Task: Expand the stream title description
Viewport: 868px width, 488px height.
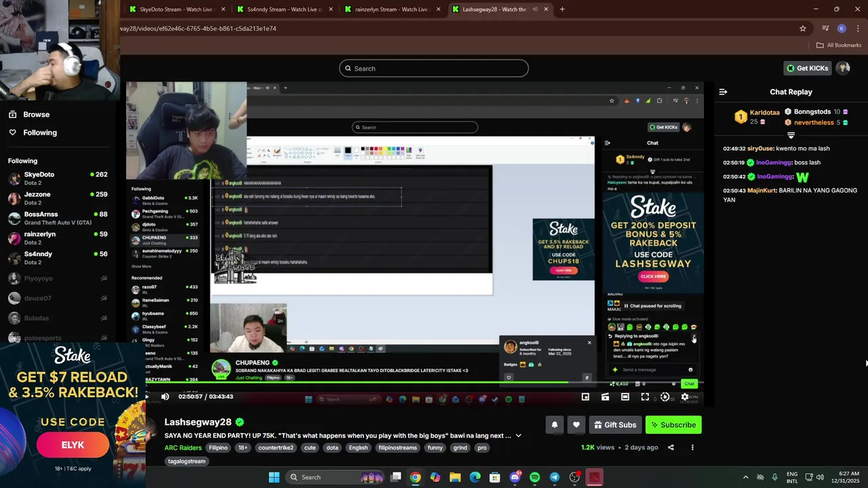Action: 519,436
